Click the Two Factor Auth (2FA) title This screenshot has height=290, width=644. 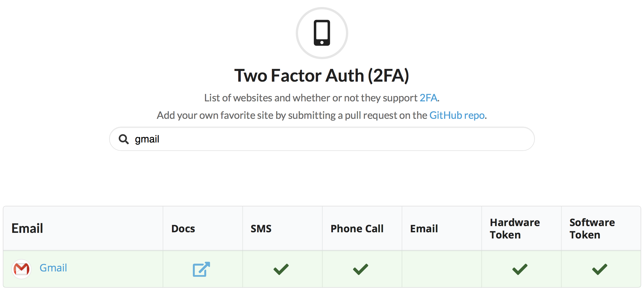(x=322, y=75)
